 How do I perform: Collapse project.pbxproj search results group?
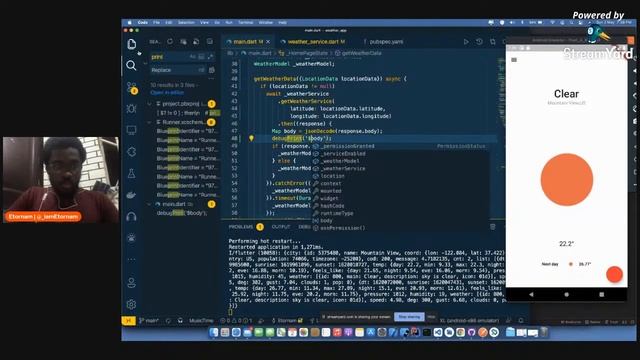[149, 104]
